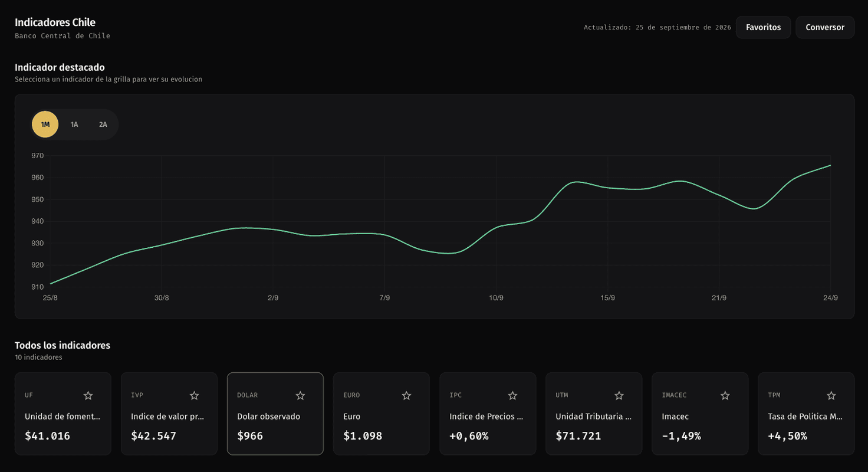Show the Tasa de Politica Monetaria card
The width and height of the screenshot is (868, 472).
click(x=806, y=414)
